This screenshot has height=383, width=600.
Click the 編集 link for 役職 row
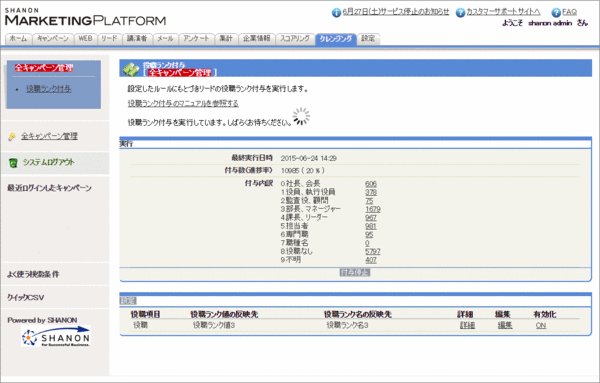[x=505, y=325]
